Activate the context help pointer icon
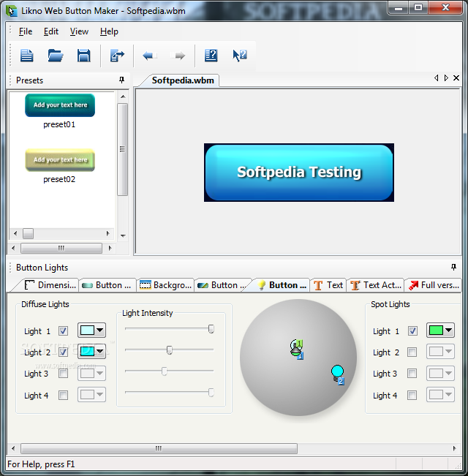 240,56
